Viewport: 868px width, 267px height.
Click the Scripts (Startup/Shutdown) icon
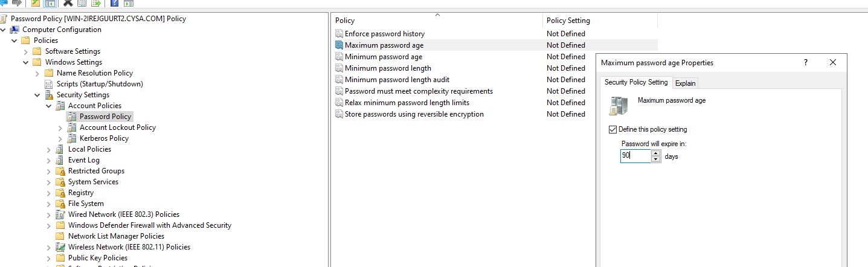pos(50,84)
